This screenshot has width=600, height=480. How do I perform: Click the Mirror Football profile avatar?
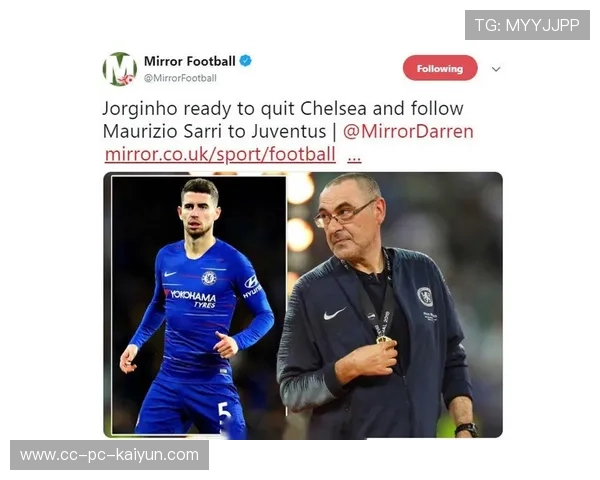point(120,69)
